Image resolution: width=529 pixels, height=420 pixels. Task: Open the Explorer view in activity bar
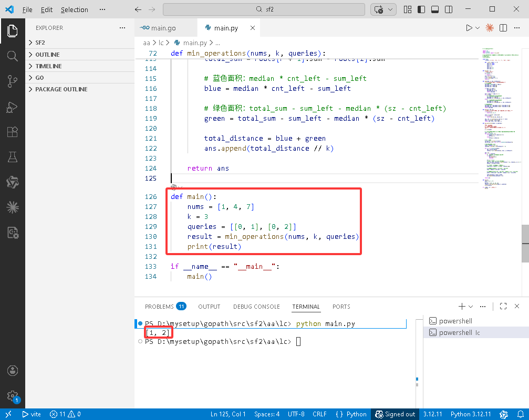click(13, 31)
